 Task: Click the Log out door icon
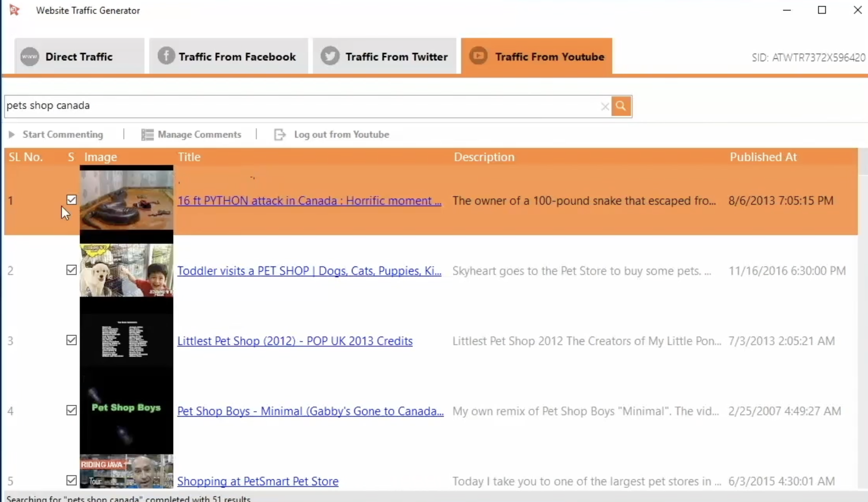[x=280, y=135]
